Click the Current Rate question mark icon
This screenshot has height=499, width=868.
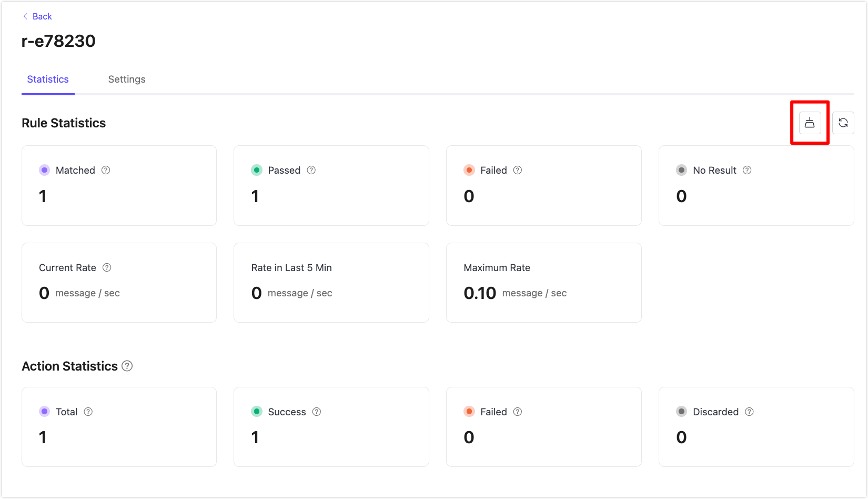[107, 267]
